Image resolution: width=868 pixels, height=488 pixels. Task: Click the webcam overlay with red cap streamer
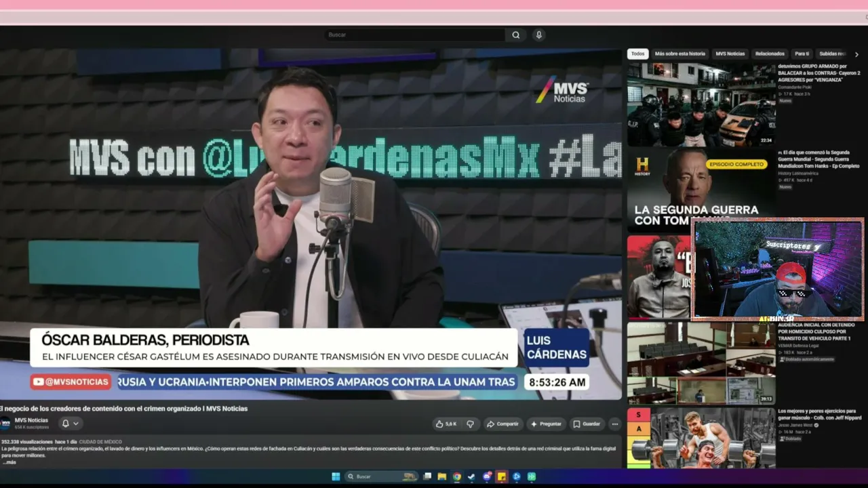[x=777, y=269]
